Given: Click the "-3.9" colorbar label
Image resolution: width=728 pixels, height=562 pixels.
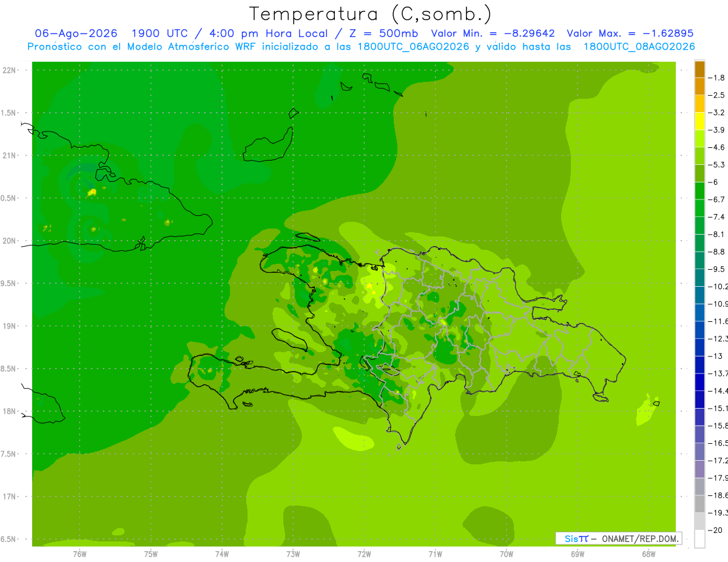Looking at the screenshot, I should click(716, 130).
